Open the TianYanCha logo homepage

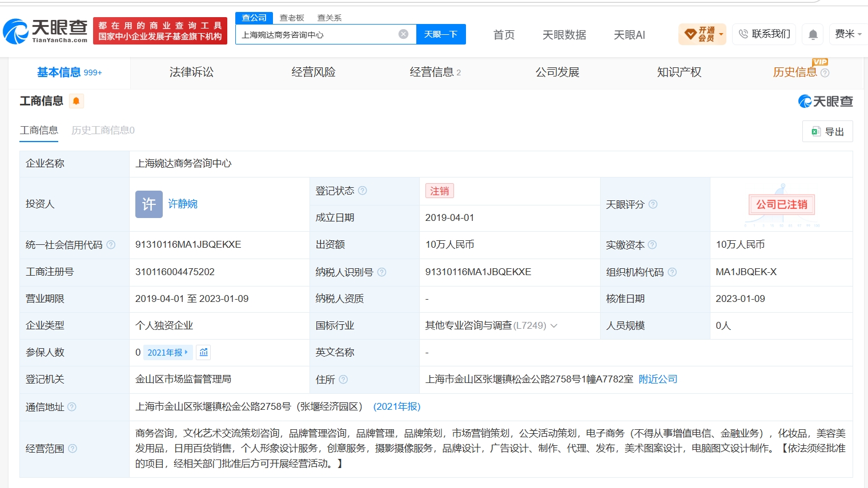click(x=46, y=31)
